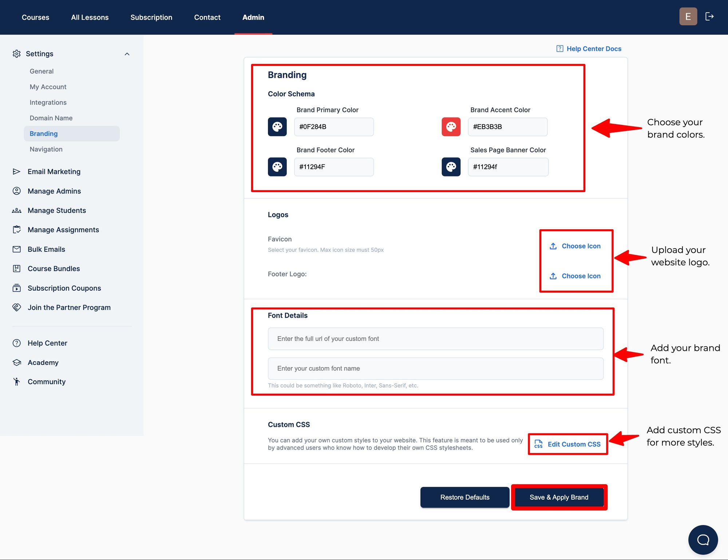Switch to the Courses tab

pos(35,17)
